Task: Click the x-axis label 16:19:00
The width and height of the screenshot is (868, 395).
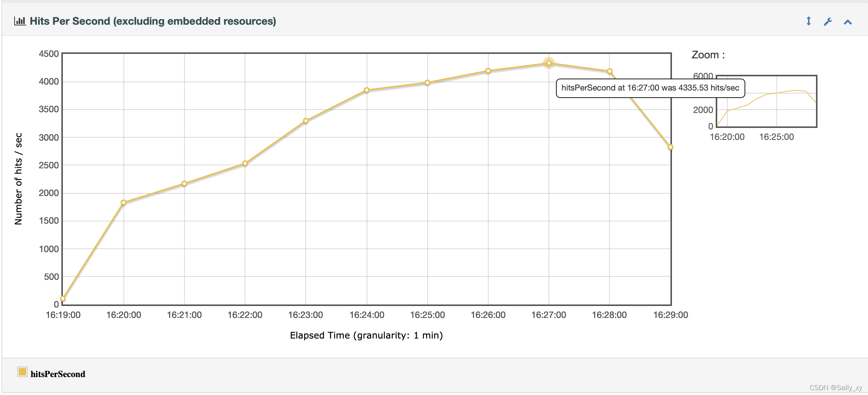Action: tap(63, 315)
